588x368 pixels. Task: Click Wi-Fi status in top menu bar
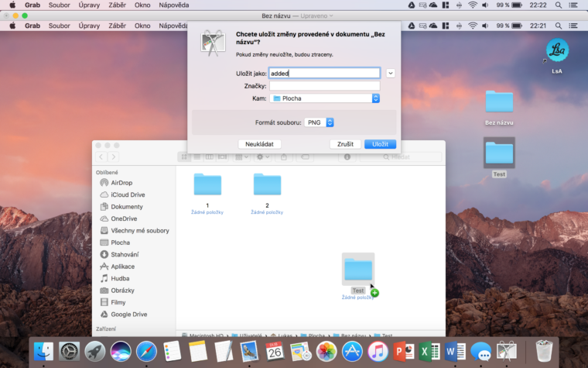[x=473, y=5]
